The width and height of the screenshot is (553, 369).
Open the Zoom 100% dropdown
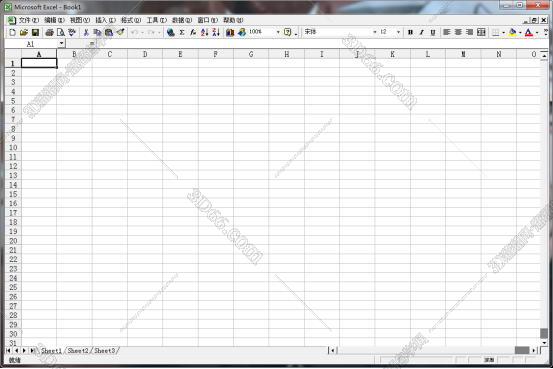coord(278,32)
